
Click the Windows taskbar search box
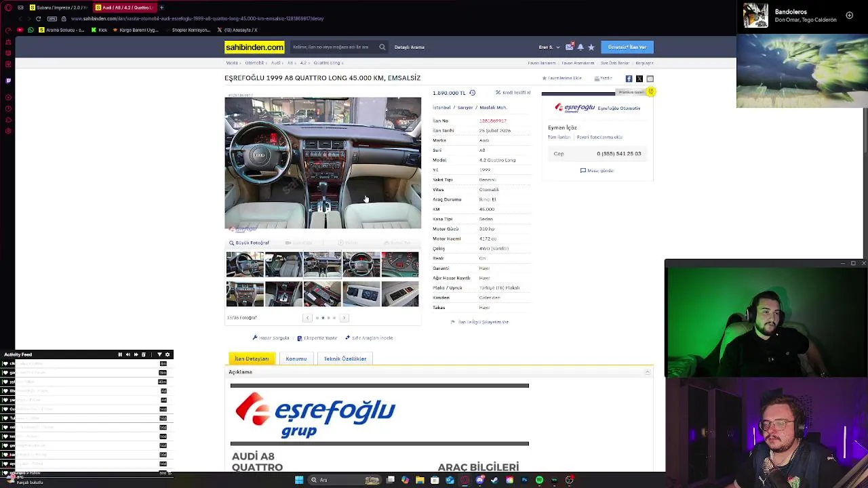pyautogui.click(x=346, y=480)
